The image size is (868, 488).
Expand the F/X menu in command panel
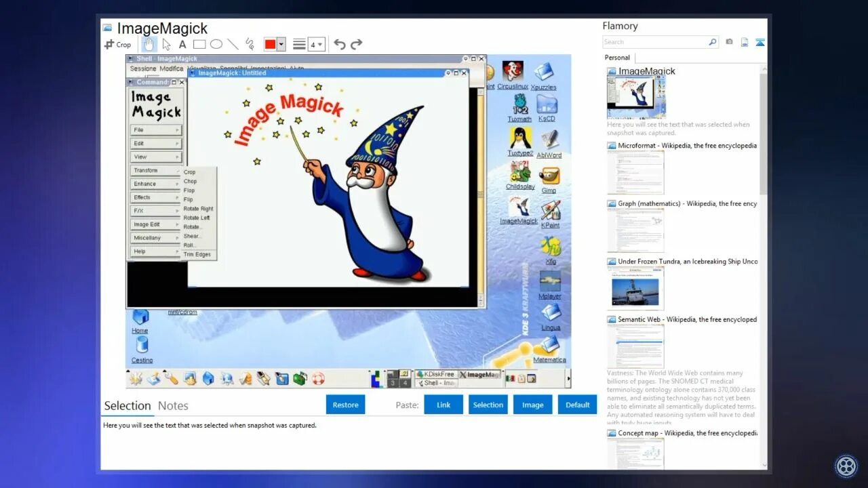coord(156,211)
